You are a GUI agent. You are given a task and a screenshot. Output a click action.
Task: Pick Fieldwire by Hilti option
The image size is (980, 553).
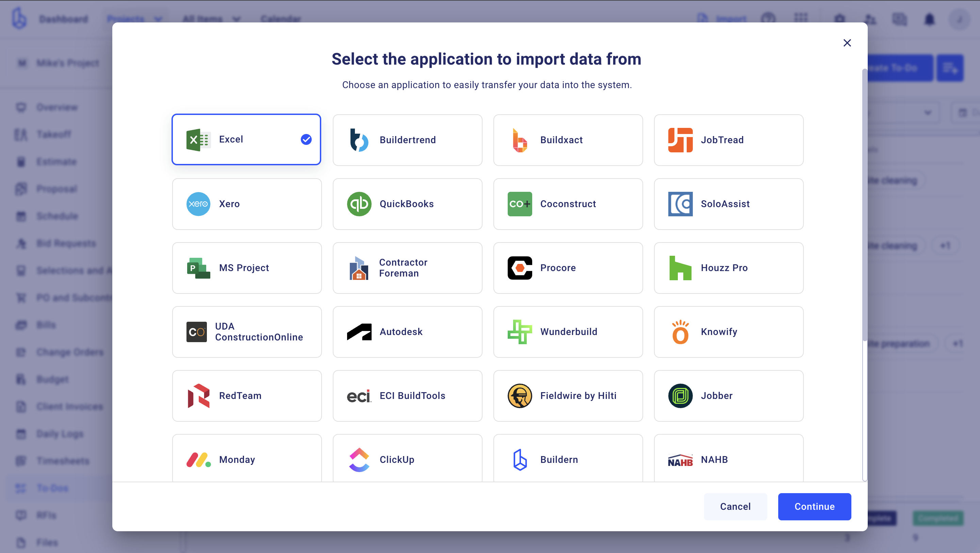click(568, 396)
